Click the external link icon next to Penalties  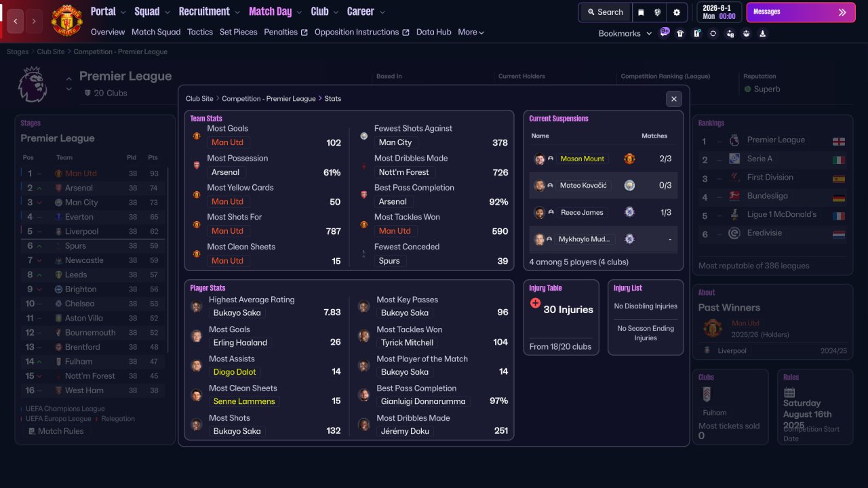304,33
